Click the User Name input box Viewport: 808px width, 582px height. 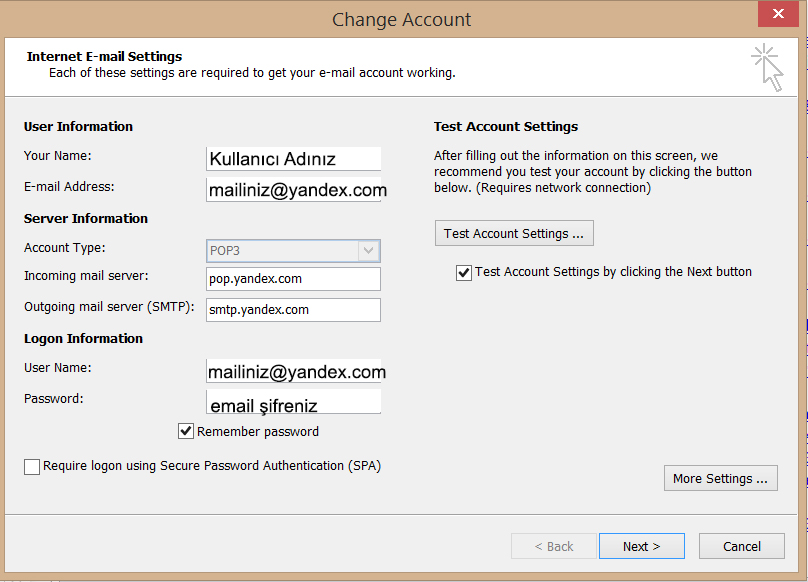(x=293, y=372)
